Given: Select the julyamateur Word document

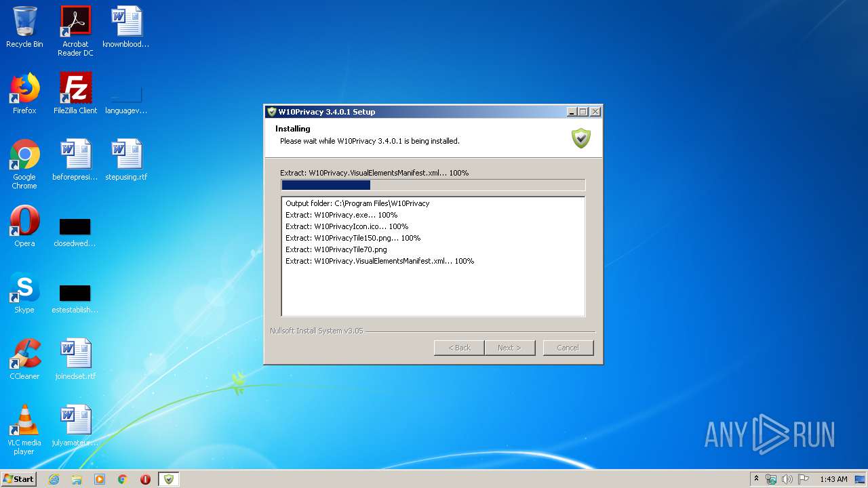Looking at the screenshot, I should pos(75,426).
